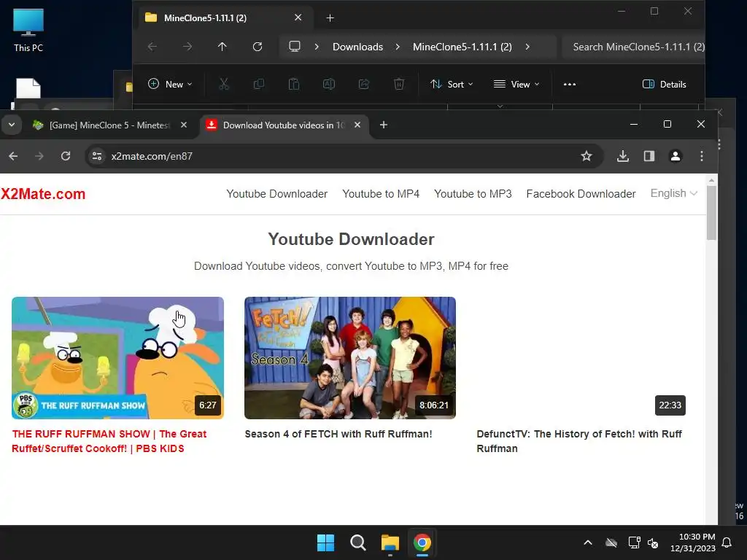The image size is (747, 560).
Task: Open a new Chrome tab
Action: click(x=384, y=125)
